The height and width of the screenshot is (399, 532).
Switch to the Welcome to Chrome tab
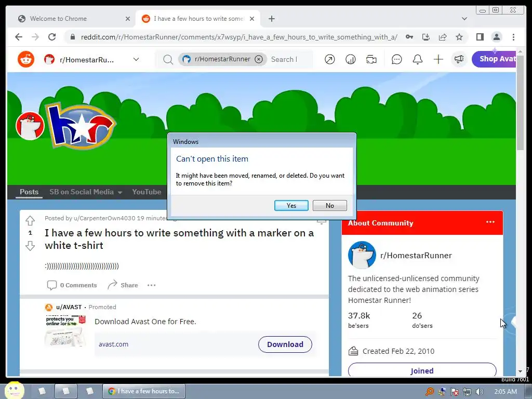(x=58, y=19)
